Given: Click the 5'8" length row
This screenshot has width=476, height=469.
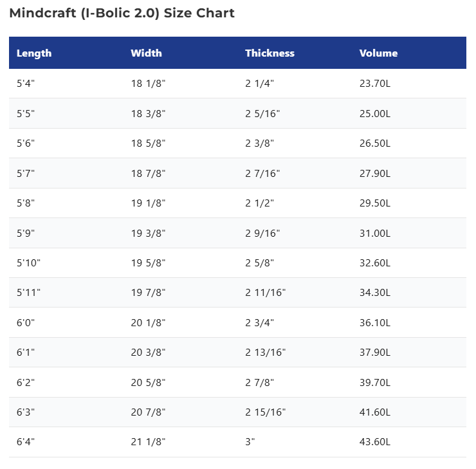Looking at the screenshot, I should (x=238, y=203).
